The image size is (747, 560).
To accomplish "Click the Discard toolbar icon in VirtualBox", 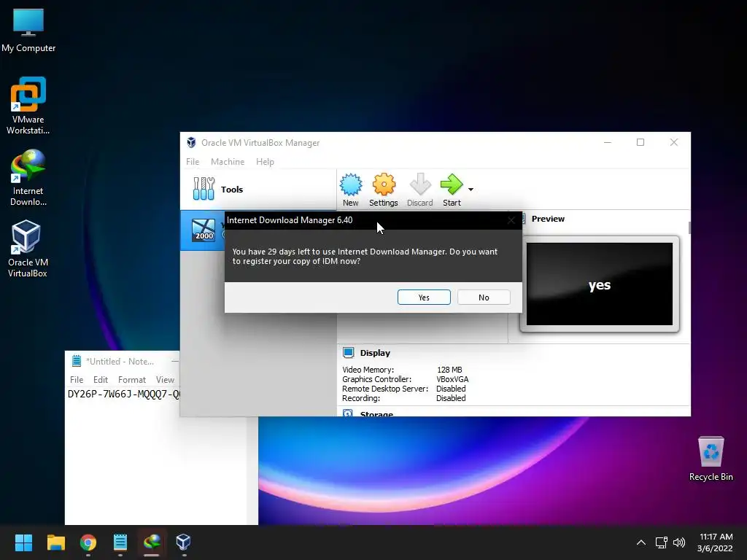I will point(419,190).
